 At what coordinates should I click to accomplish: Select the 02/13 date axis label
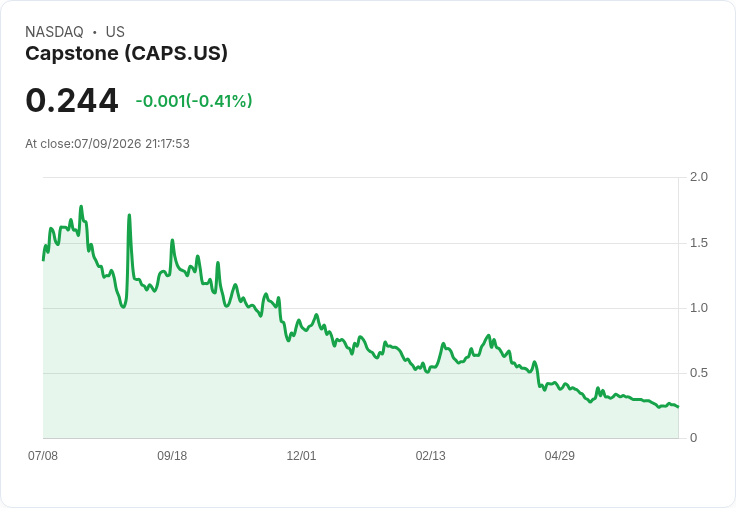pos(430,455)
